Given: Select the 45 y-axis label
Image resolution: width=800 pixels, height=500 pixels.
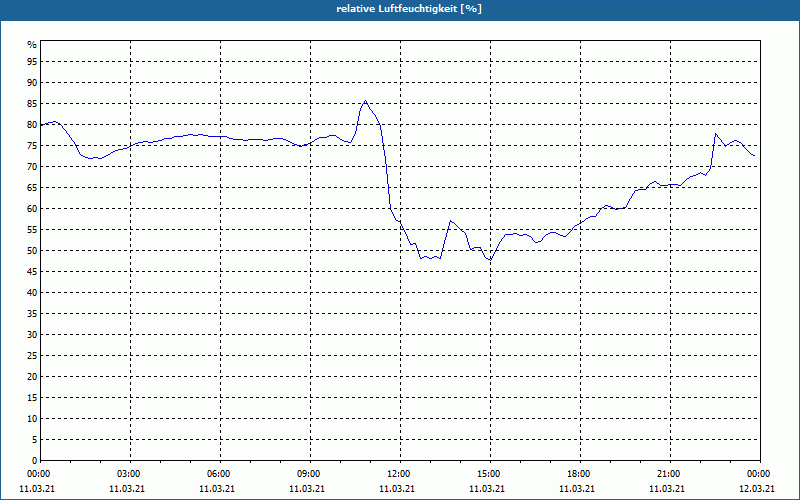Looking at the screenshot, I should click(x=32, y=271).
